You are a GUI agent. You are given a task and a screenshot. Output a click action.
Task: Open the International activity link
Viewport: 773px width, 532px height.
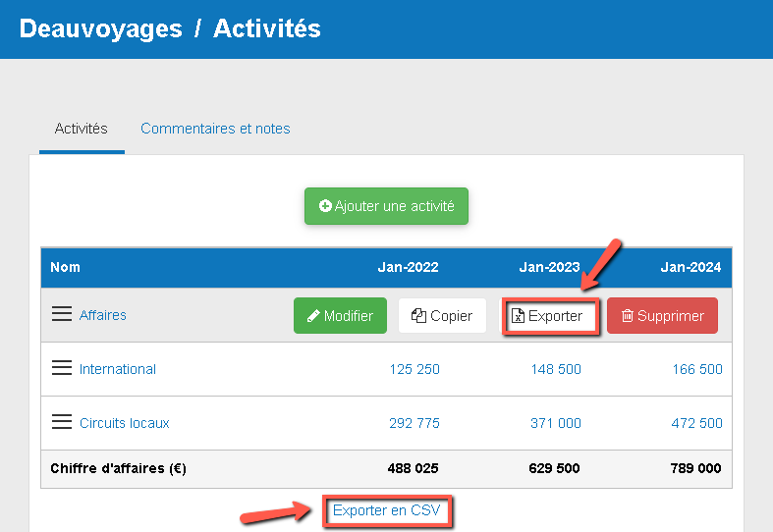[x=117, y=369]
